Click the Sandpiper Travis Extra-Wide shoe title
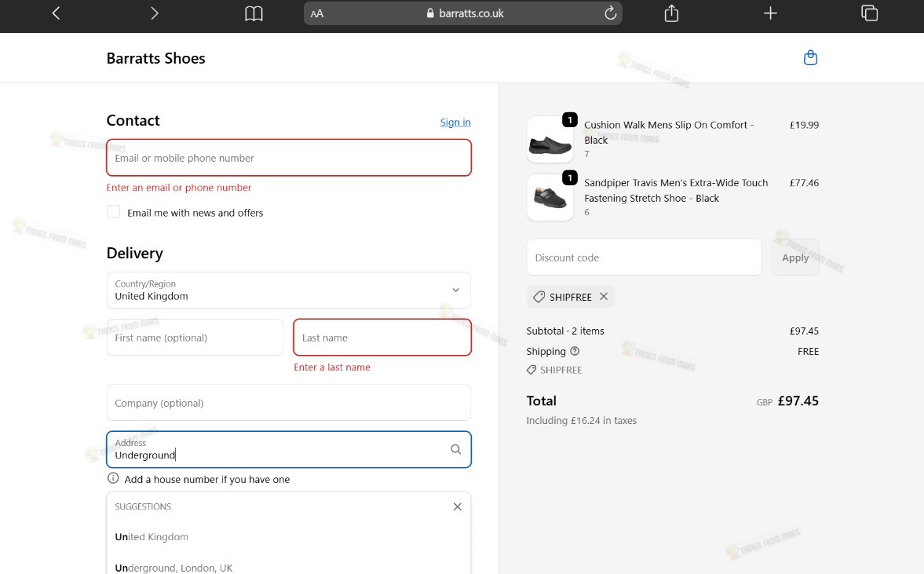The image size is (924, 574). coord(676,190)
